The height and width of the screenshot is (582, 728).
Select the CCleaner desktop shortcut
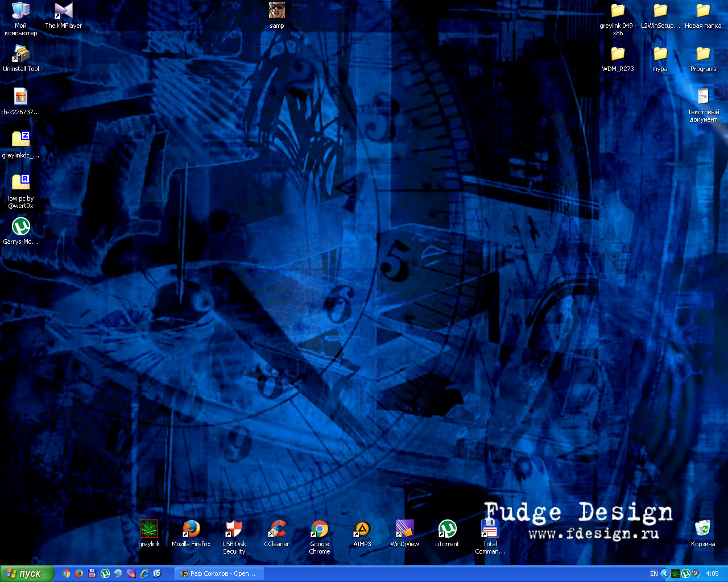(277, 534)
